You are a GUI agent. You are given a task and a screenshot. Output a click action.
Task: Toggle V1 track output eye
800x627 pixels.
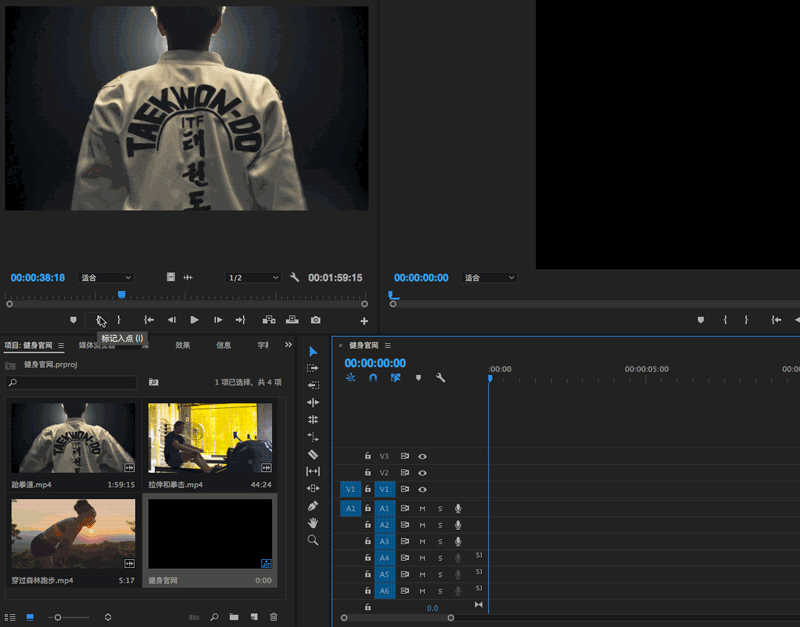422,489
